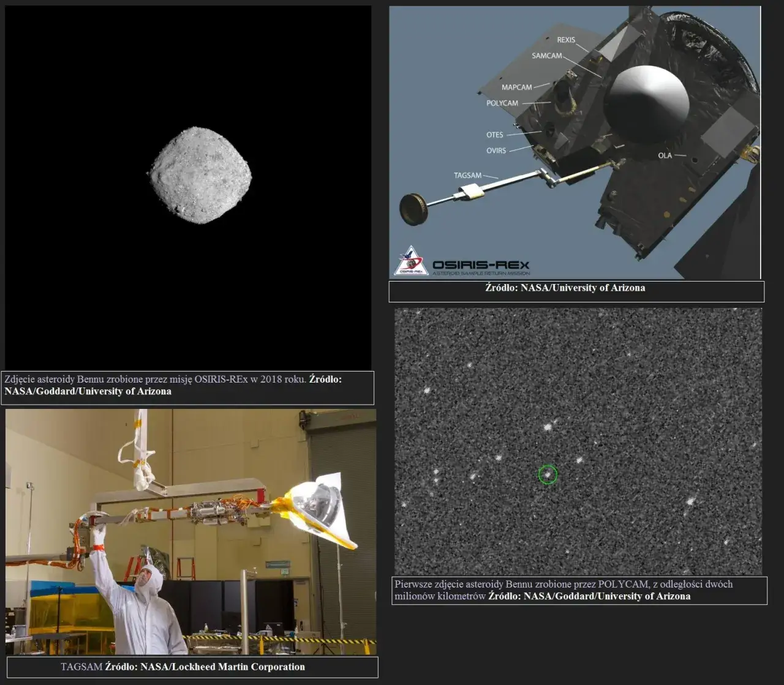Click the OTES label in the diagram
Viewport: 784px width, 685px height.
pos(494,135)
